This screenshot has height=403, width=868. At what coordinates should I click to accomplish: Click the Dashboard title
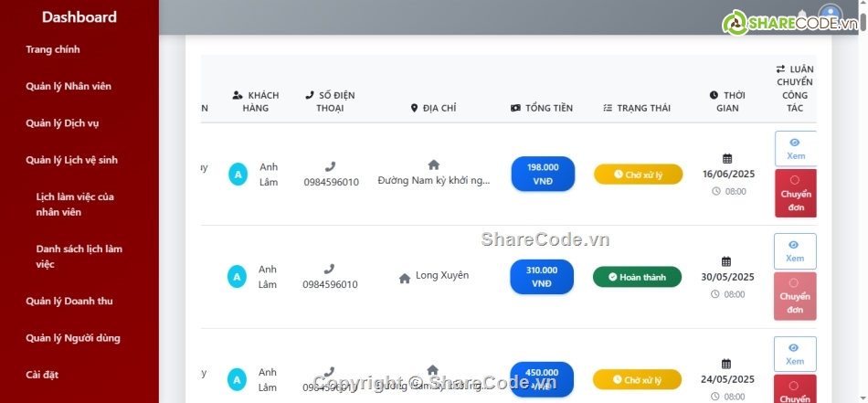79,17
